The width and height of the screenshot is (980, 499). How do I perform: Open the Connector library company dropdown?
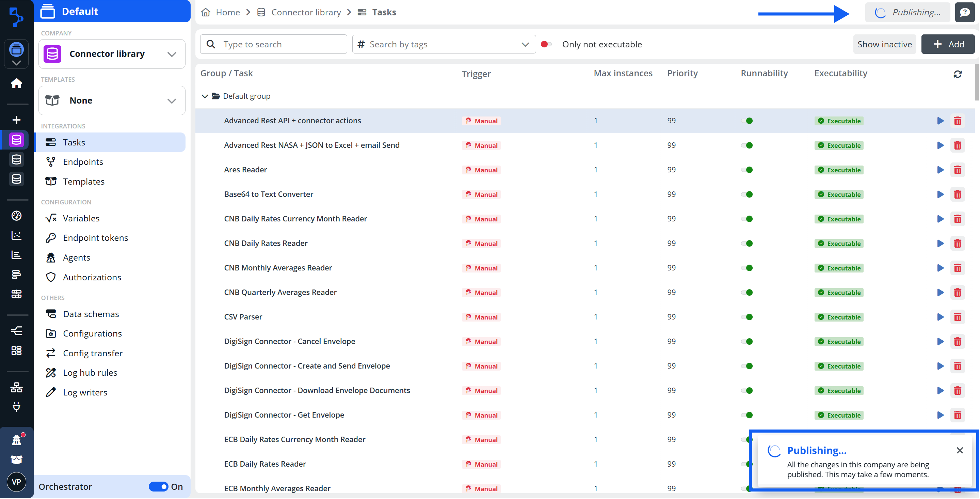(112, 54)
